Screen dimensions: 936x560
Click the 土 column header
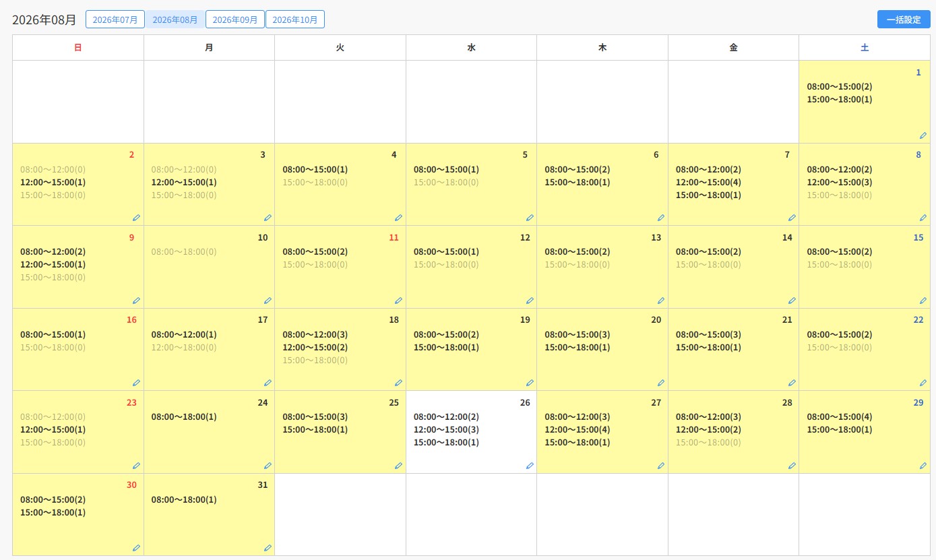click(865, 48)
